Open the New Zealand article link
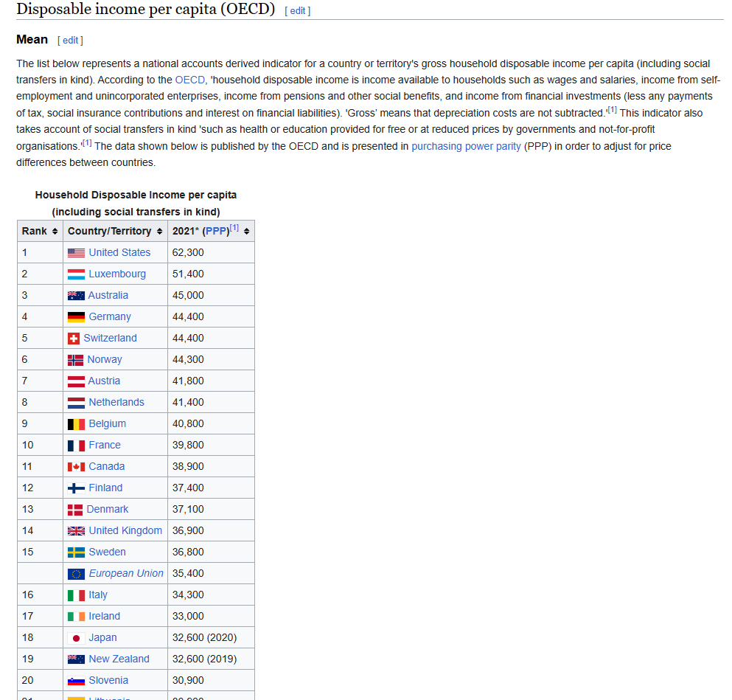This screenshot has width=732, height=700. coord(119,659)
